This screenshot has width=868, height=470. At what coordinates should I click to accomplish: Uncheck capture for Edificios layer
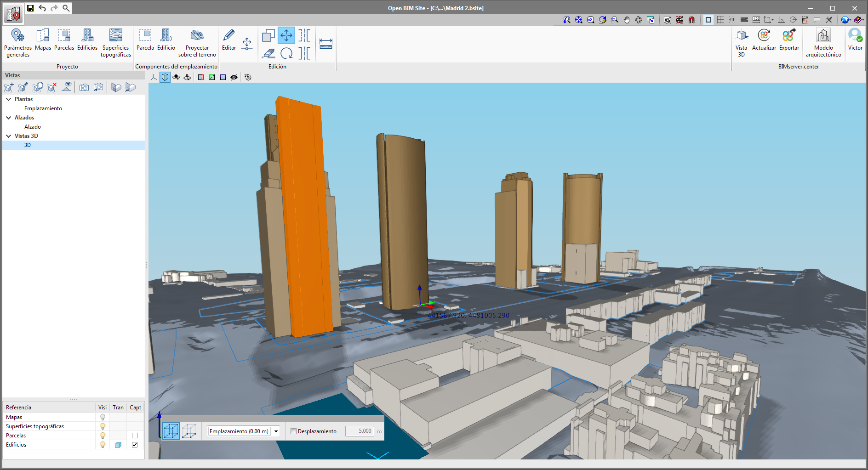point(135,445)
